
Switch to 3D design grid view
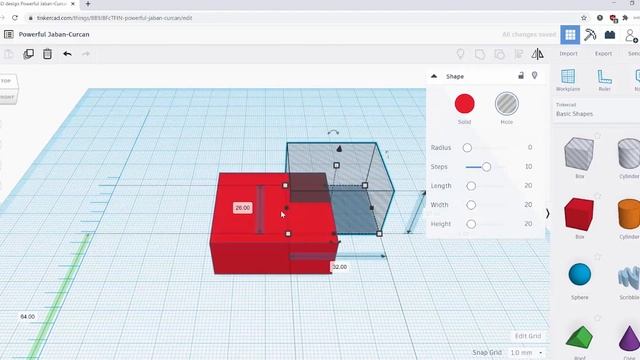coord(570,35)
